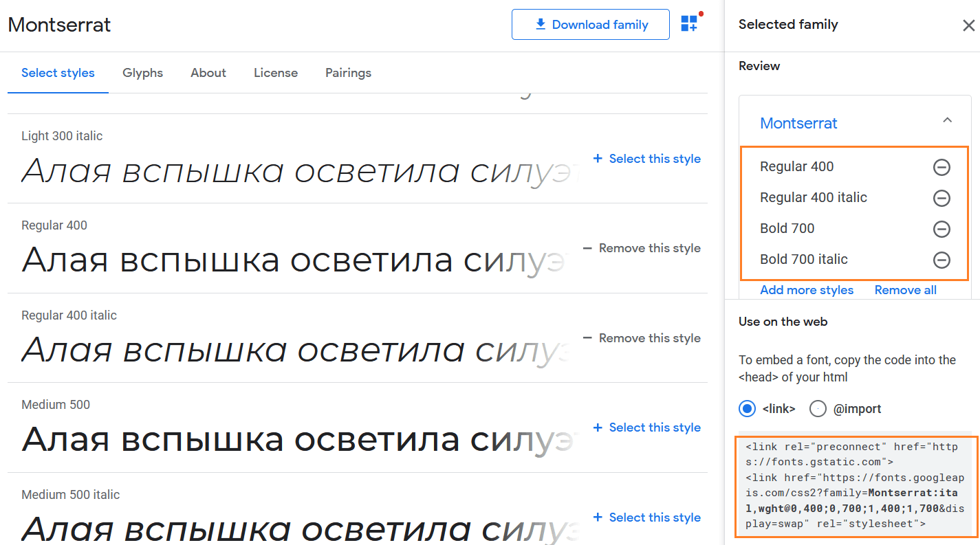Choose the @import embed radio option
The height and width of the screenshot is (545, 980).
818,409
